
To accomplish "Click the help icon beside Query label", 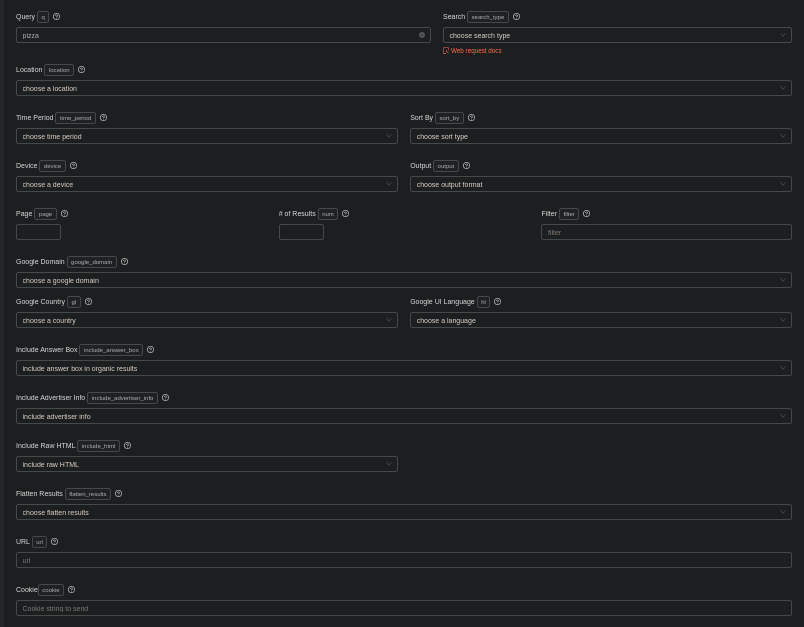I will 56,17.
